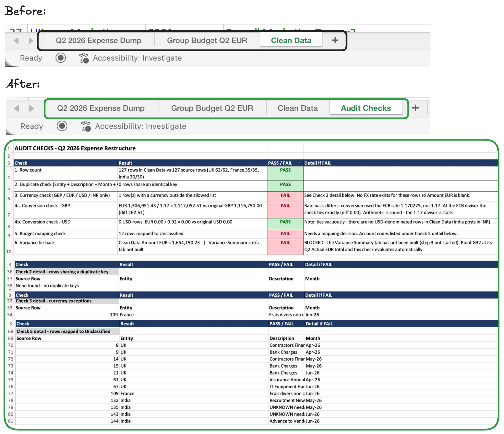
Task: Click the FAIL cell for Conversion check GBP
Action: 285,210
